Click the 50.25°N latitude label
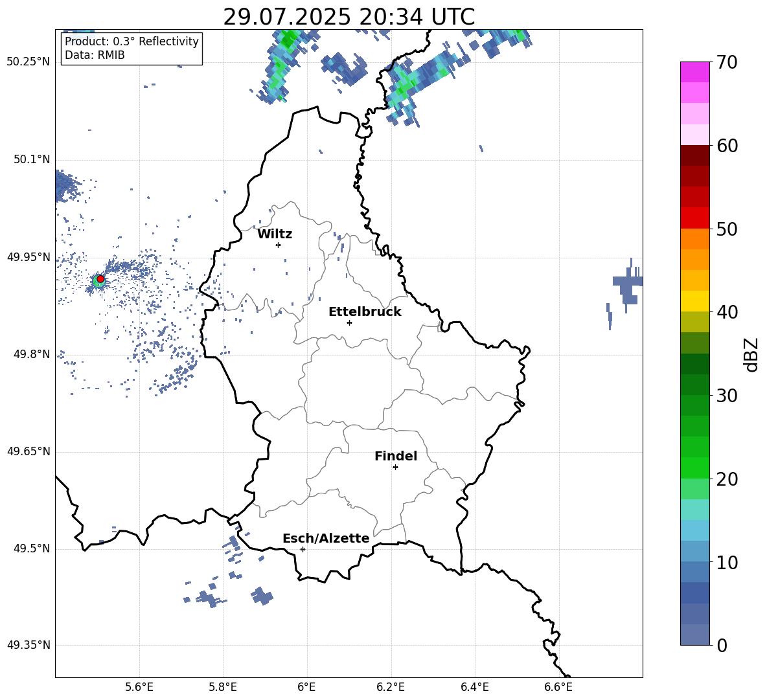This screenshot has height=700, width=767. pyautogui.click(x=29, y=62)
